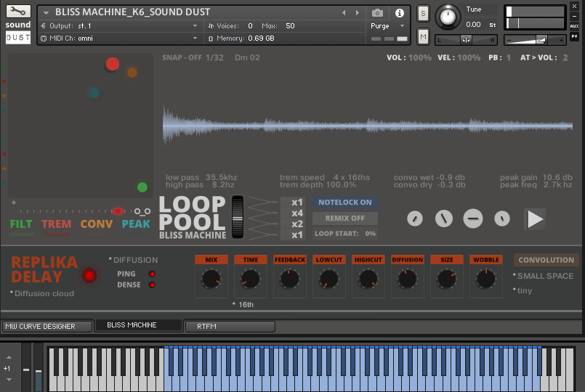
Task: Open the Purge dropdown menu
Action: (x=387, y=25)
